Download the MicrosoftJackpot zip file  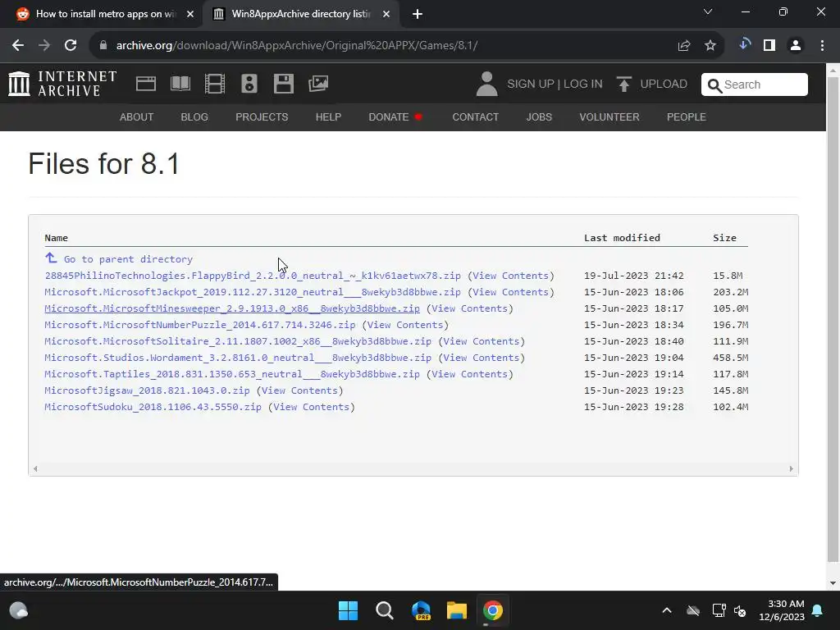(253, 292)
